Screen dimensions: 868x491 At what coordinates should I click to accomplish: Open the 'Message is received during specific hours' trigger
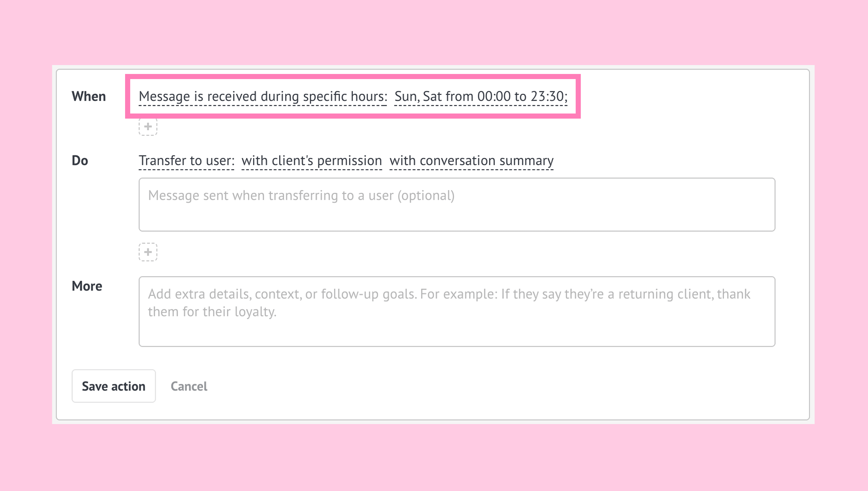coord(263,96)
